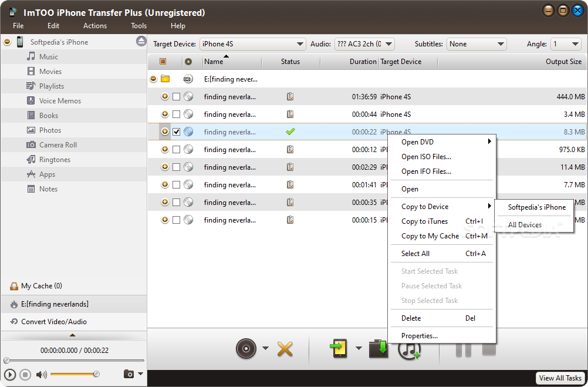Collapse the preview panel with up triangle
The height and width of the screenshot is (387, 588).
point(73,335)
